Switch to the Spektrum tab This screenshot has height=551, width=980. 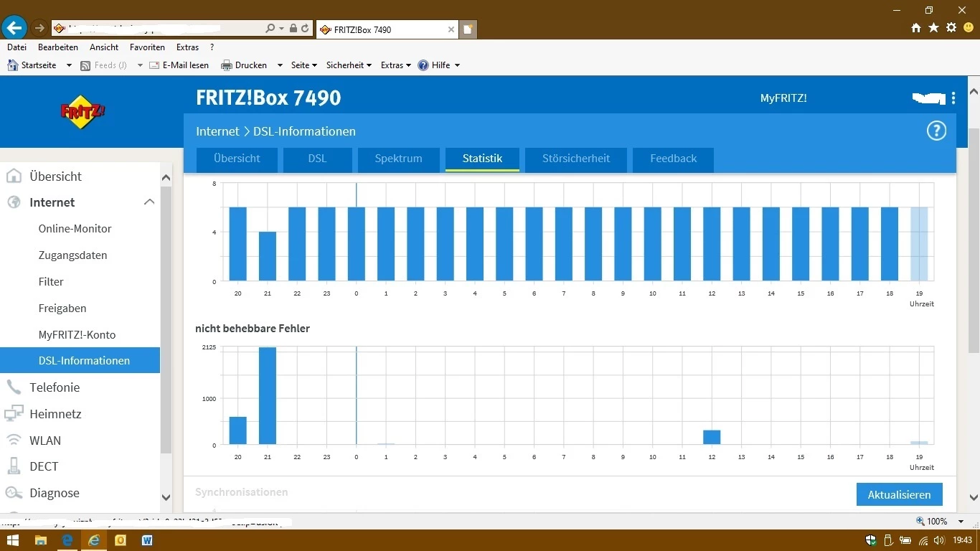pos(398,159)
